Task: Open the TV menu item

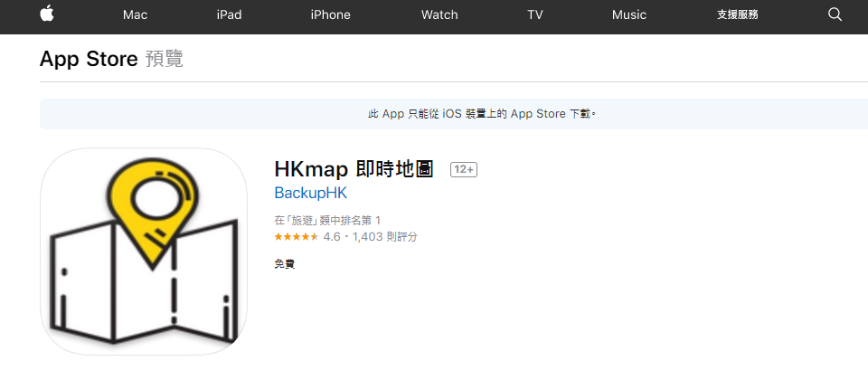Action: [x=534, y=15]
